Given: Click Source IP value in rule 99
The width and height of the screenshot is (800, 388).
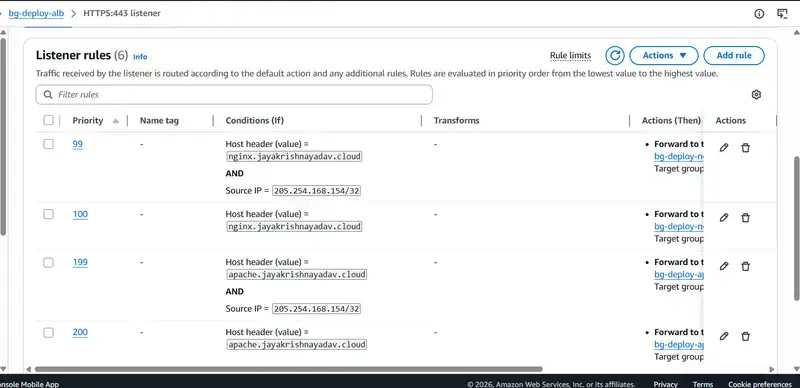Looking at the screenshot, I should 317,191.
